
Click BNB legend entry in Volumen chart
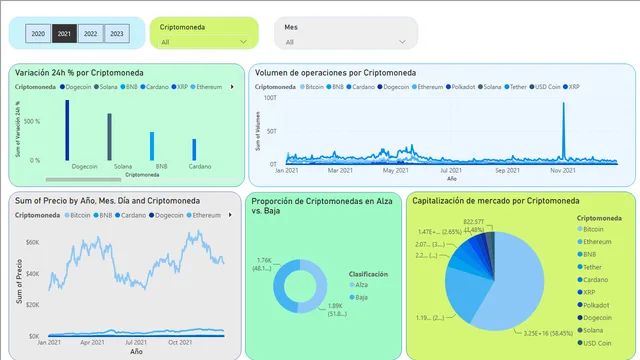pos(335,87)
